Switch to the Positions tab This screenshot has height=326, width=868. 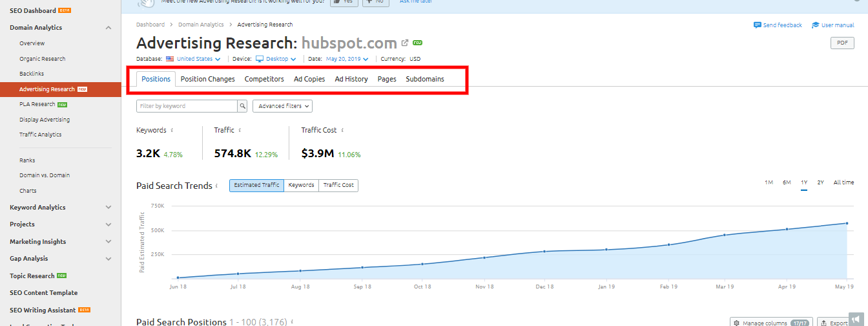[156, 79]
